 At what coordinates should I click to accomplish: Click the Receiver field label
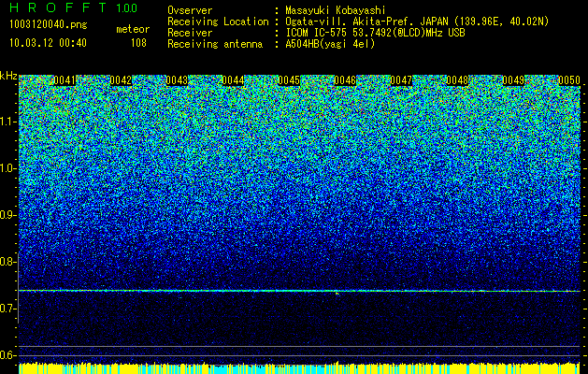[x=190, y=33]
